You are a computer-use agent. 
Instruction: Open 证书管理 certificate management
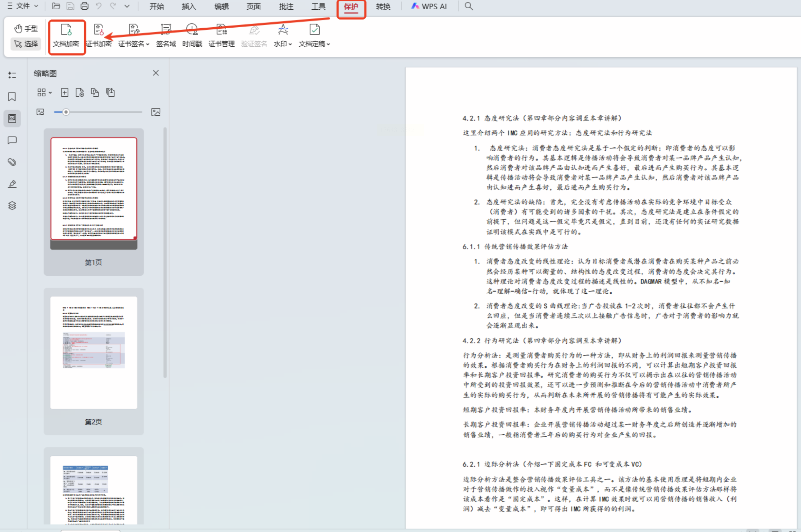click(x=221, y=30)
